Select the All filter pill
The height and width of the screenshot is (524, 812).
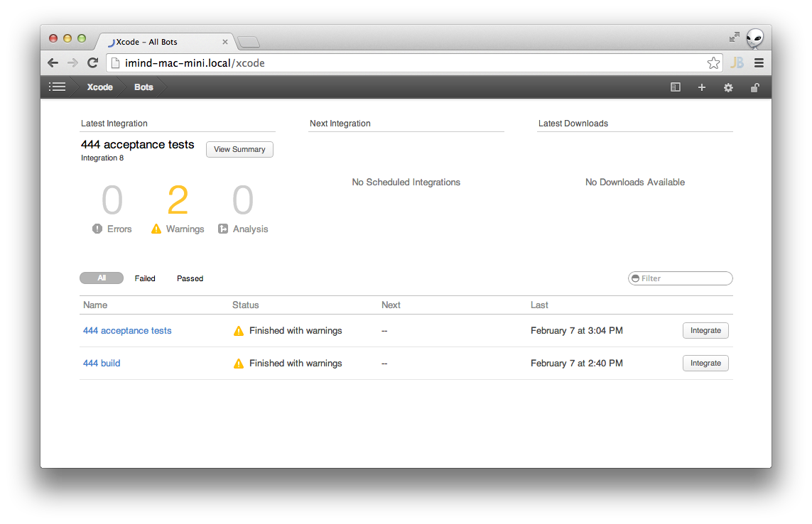coord(102,278)
